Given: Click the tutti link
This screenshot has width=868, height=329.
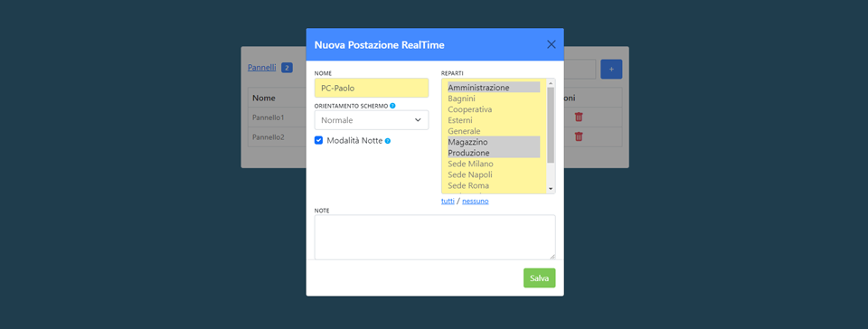Looking at the screenshot, I should pyautogui.click(x=448, y=202).
